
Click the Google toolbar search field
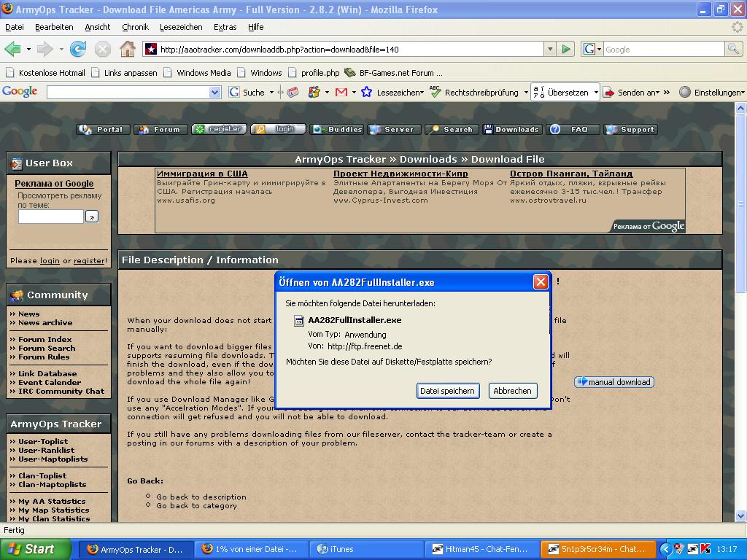128,93
